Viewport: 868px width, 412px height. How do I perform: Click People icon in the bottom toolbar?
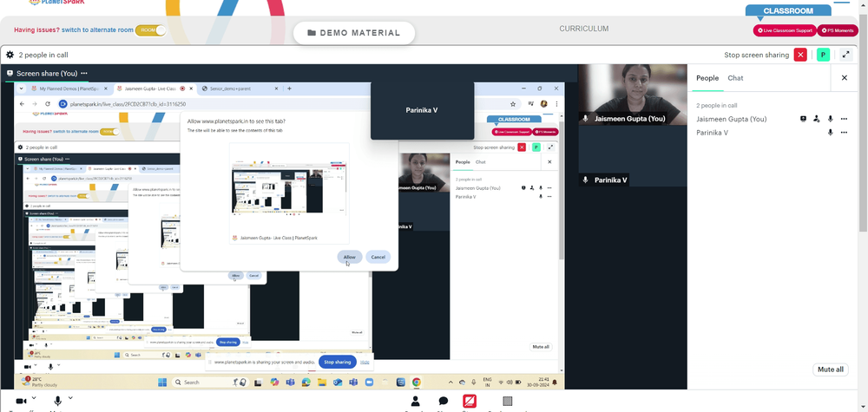click(x=415, y=402)
